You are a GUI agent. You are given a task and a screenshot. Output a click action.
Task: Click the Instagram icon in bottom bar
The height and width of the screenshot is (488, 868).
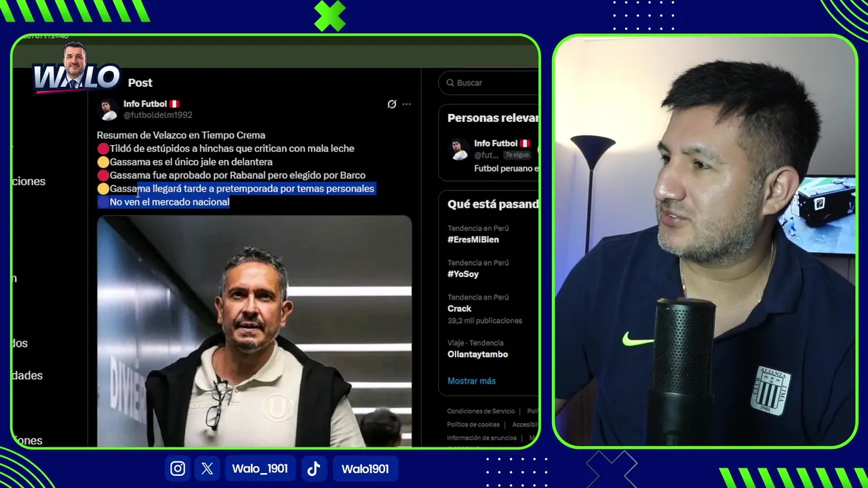tap(178, 468)
